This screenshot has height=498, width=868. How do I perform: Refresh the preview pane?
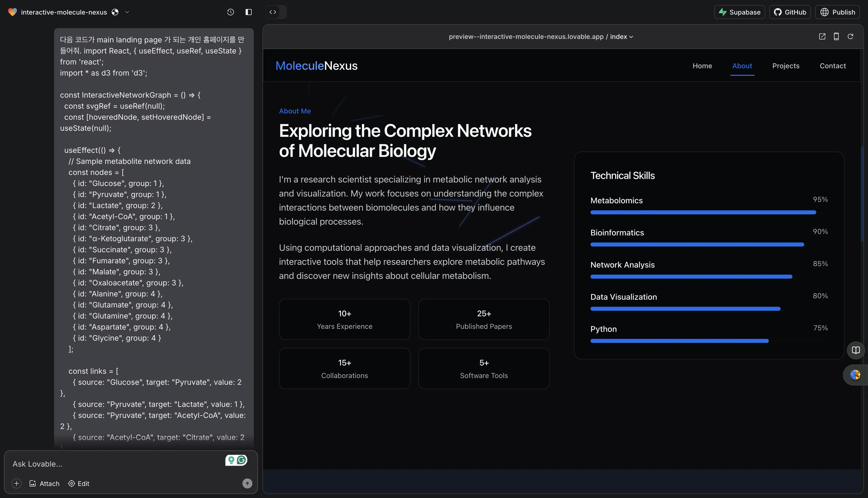click(850, 37)
